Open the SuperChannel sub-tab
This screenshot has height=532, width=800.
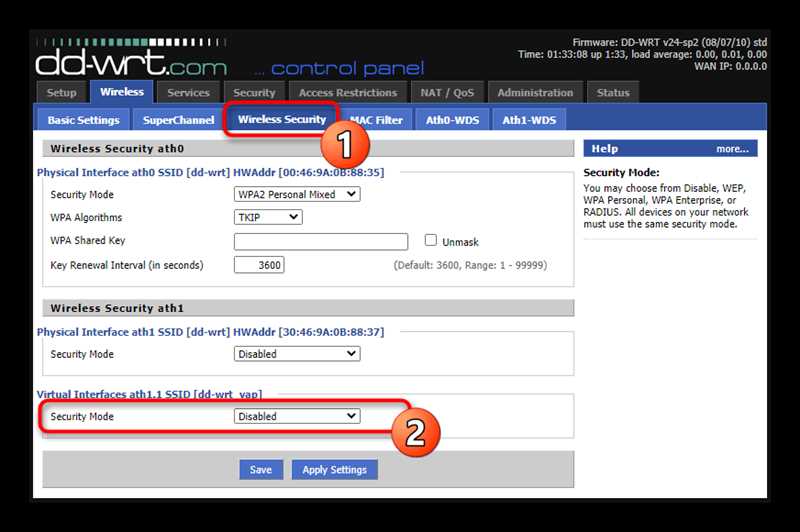click(179, 120)
